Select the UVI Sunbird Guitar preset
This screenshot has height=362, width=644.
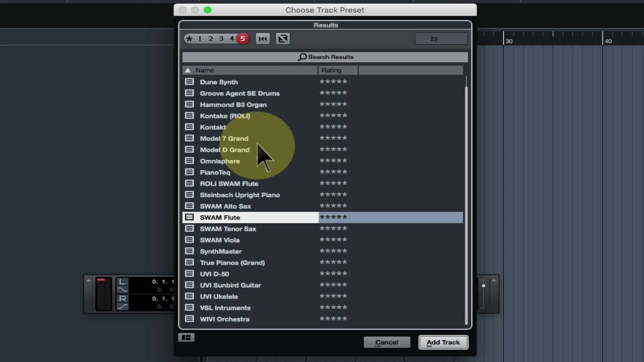pos(230,285)
